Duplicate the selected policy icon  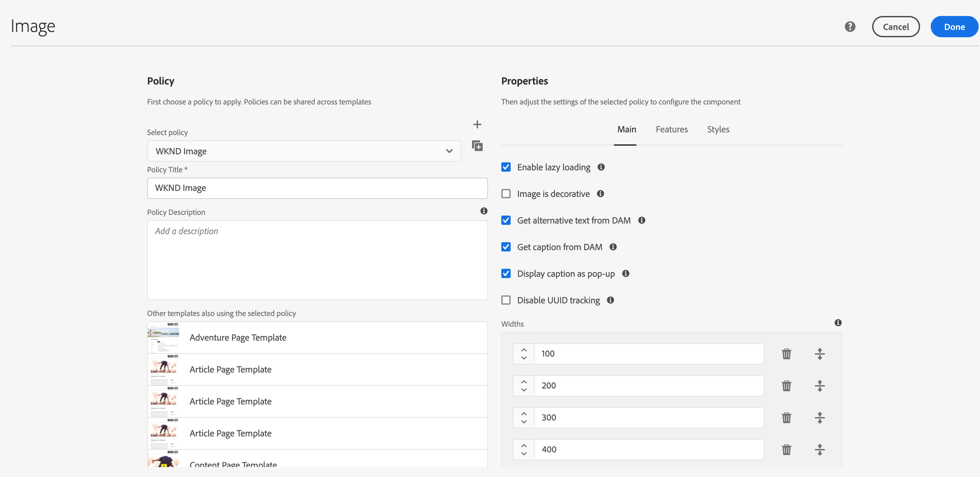coord(477,146)
